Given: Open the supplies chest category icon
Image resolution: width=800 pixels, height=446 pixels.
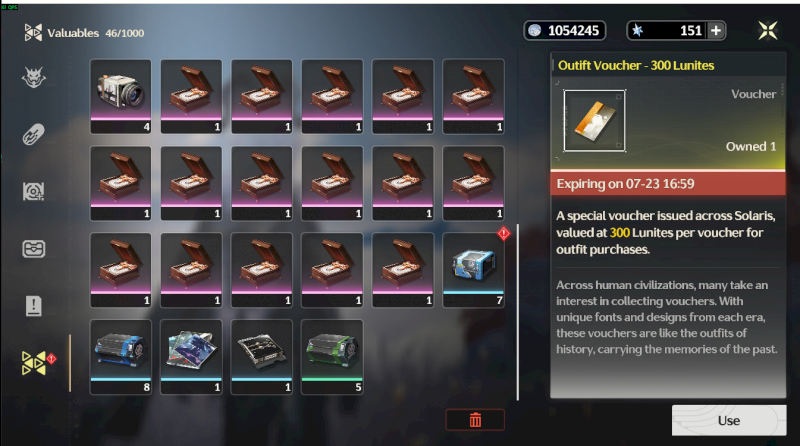Looking at the screenshot, I should click(x=34, y=249).
